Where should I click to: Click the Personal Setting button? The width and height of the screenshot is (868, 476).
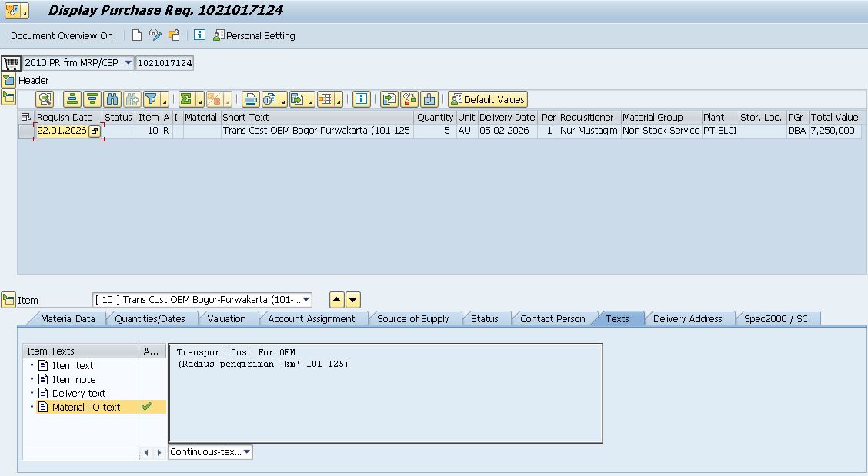click(x=254, y=35)
